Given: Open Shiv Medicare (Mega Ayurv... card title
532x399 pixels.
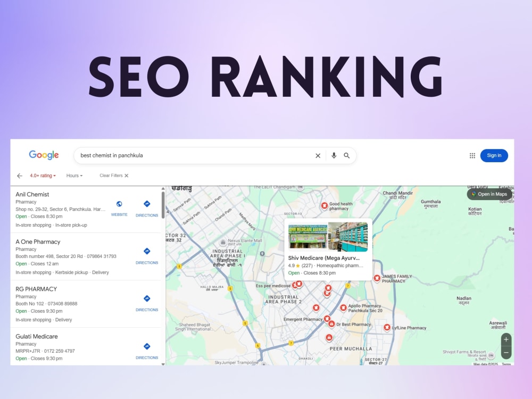Looking at the screenshot, I should [x=323, y=258].
